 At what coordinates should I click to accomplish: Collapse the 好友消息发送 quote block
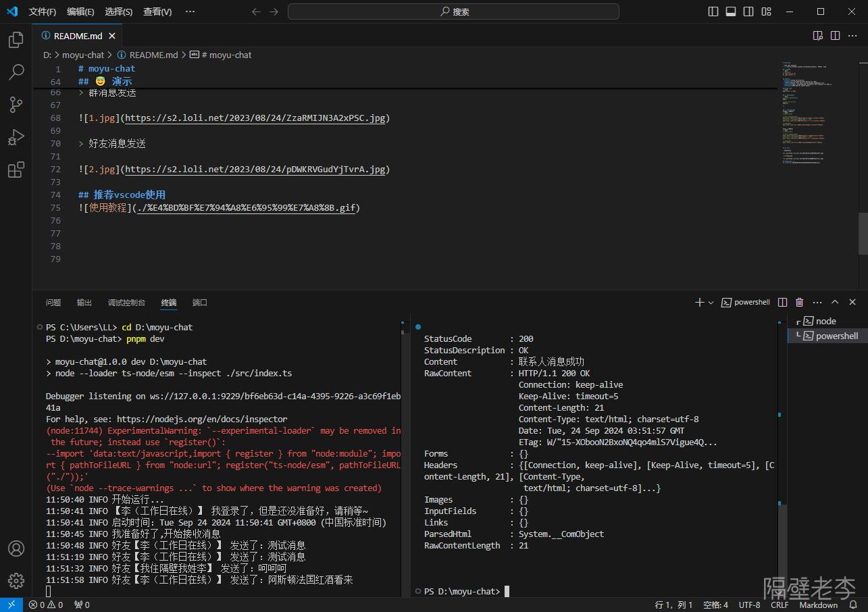(82, 143)
